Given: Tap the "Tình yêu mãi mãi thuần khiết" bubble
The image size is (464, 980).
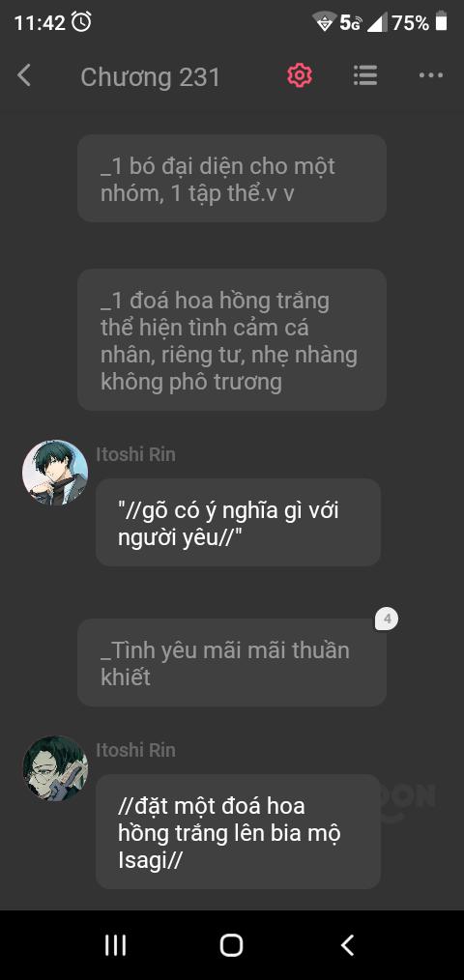Looking at the screenshot, I should coord(232,662).
